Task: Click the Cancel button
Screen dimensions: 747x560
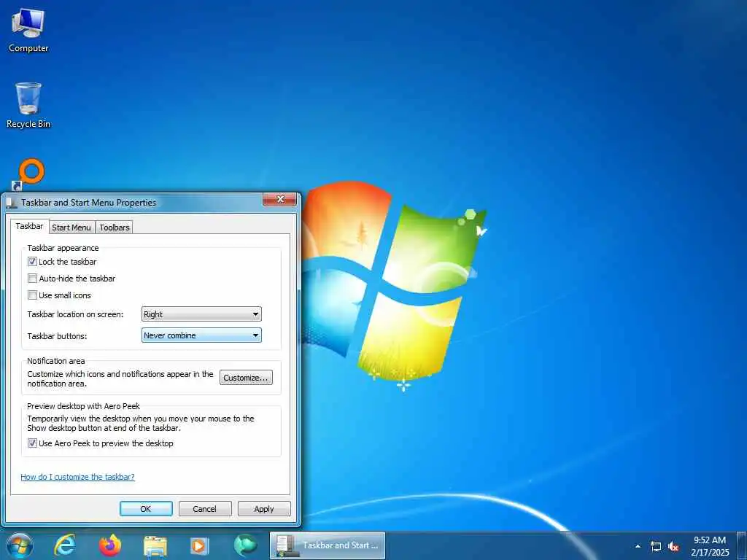Action: click(205, 508)
